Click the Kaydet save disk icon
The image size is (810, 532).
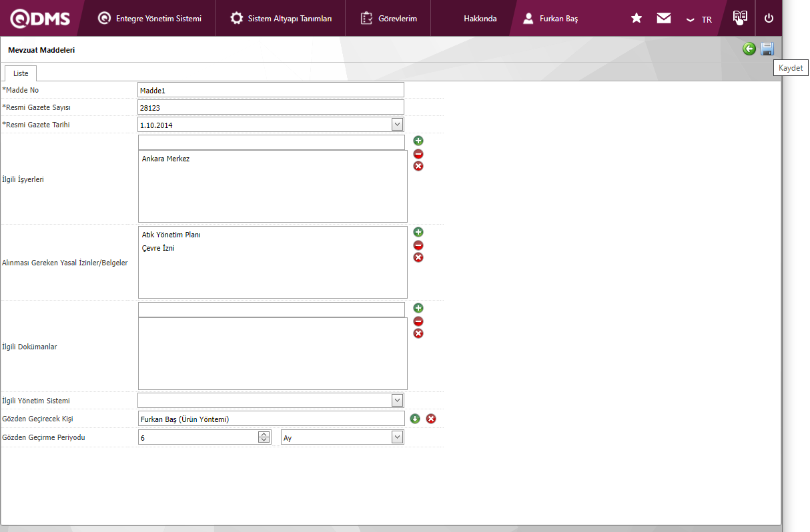point(767,49)
